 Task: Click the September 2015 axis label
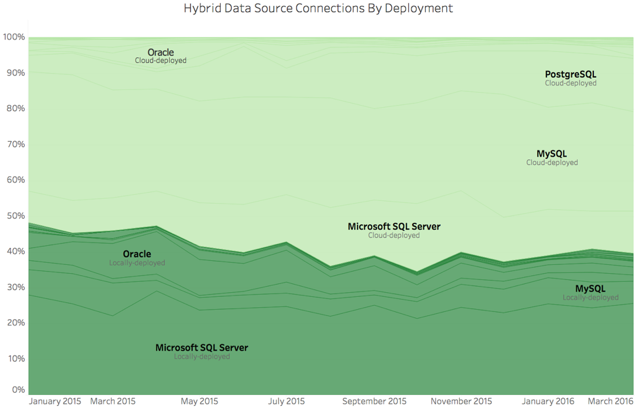pyautogui.click(x=374, y=401)
